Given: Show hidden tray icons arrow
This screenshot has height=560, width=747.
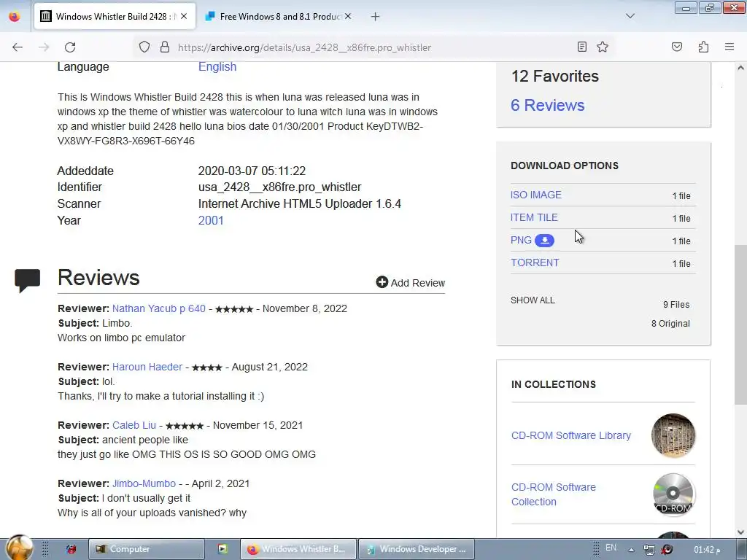Looking at the screenshot, I should [631, 550].
